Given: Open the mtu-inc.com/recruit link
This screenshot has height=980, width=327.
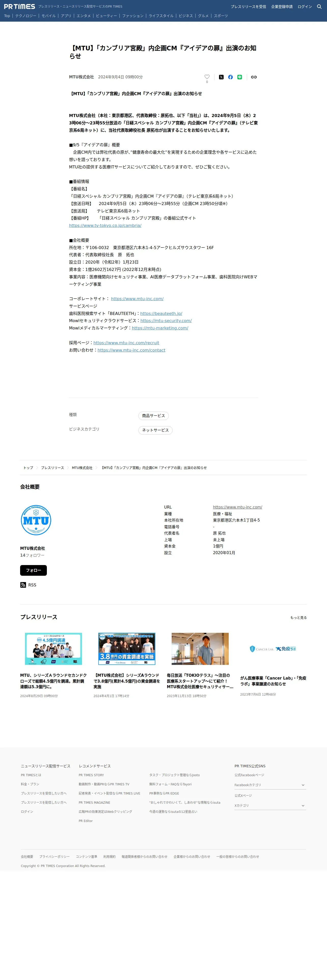Looking at the screenshot, I should [126, 343].
